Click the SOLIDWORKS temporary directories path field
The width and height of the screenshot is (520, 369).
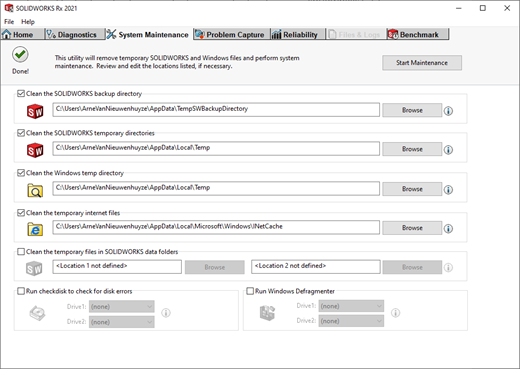216,149
